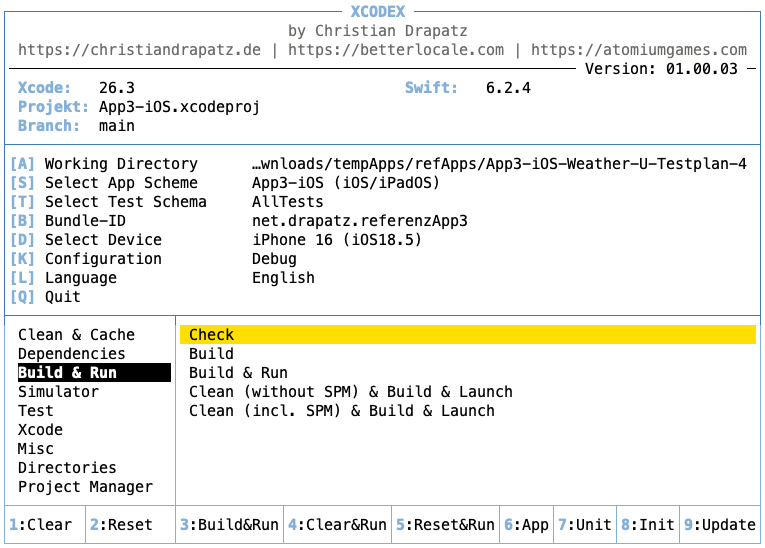Screen dimensions: 765x548
Task: Click the 8:Init shortcut
Action: point(648,525)
